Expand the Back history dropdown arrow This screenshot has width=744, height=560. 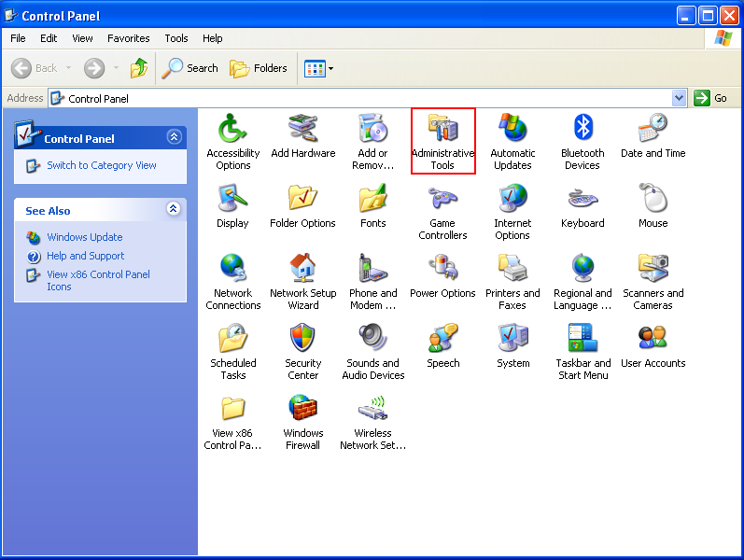[68, 68]
